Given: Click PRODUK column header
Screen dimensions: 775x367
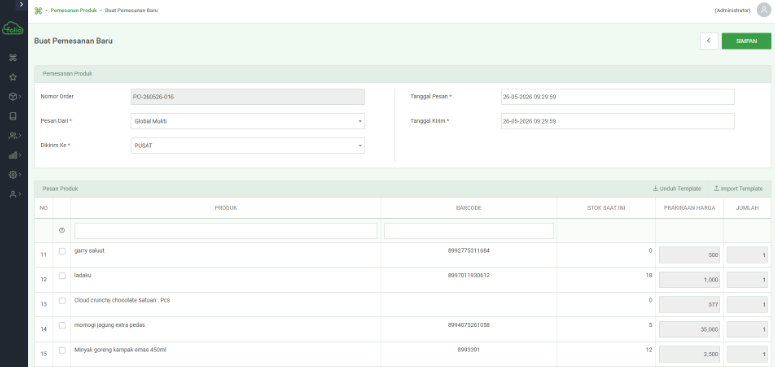Looking at the screenshot, I should [226, 208].
